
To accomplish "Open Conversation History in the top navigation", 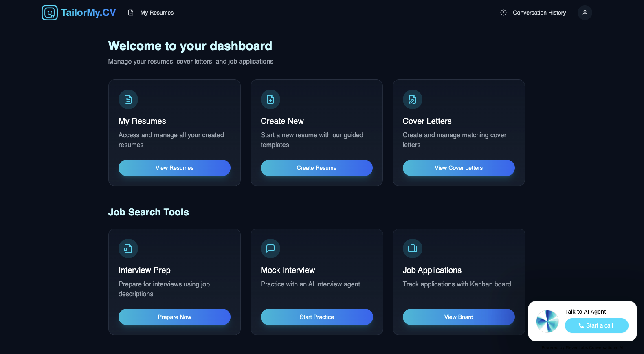I will pyautogui.click(x=539, y=13).
